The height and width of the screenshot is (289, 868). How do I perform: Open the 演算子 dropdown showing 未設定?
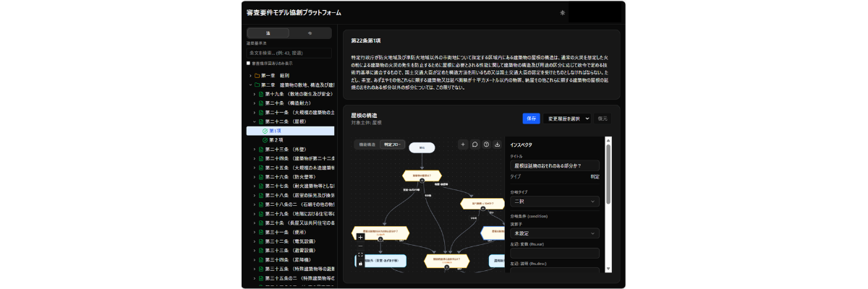(x=555, y=233)
